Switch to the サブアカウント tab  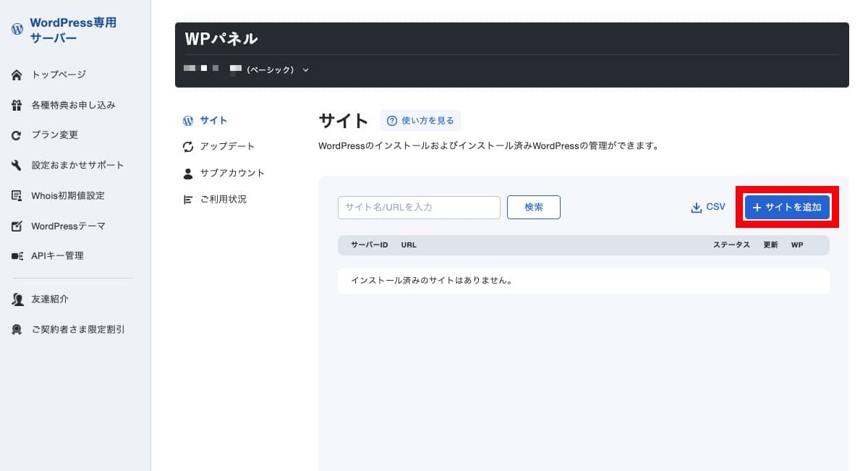(x=233, y=173)
